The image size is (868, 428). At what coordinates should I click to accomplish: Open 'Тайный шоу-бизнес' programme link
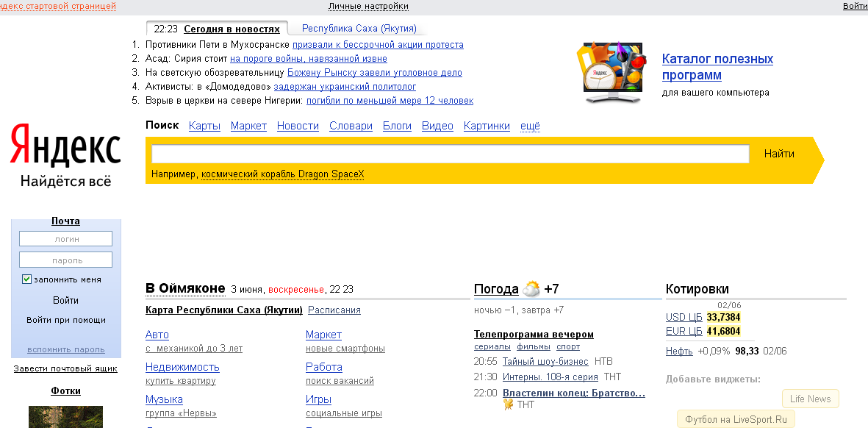545,362
